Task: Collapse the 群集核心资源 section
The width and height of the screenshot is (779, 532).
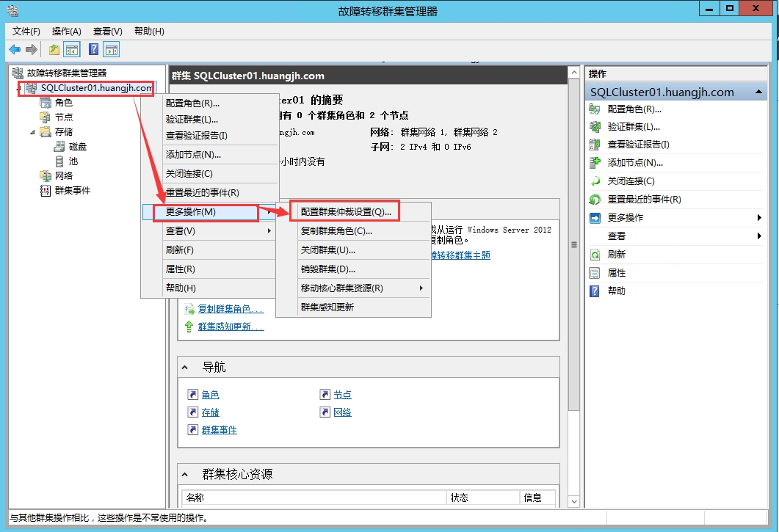Action: pos(185,474)
